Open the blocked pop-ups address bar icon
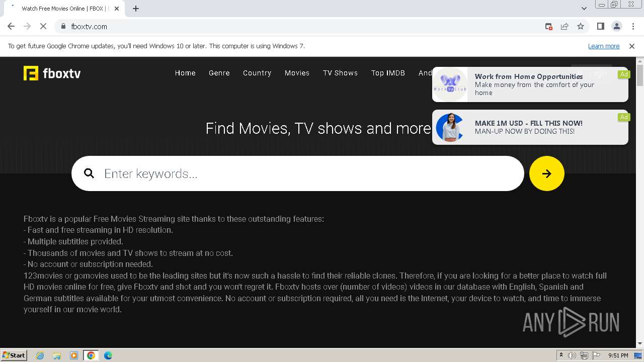Viewport: 644px width, 362px height. (x=549, y=26)
